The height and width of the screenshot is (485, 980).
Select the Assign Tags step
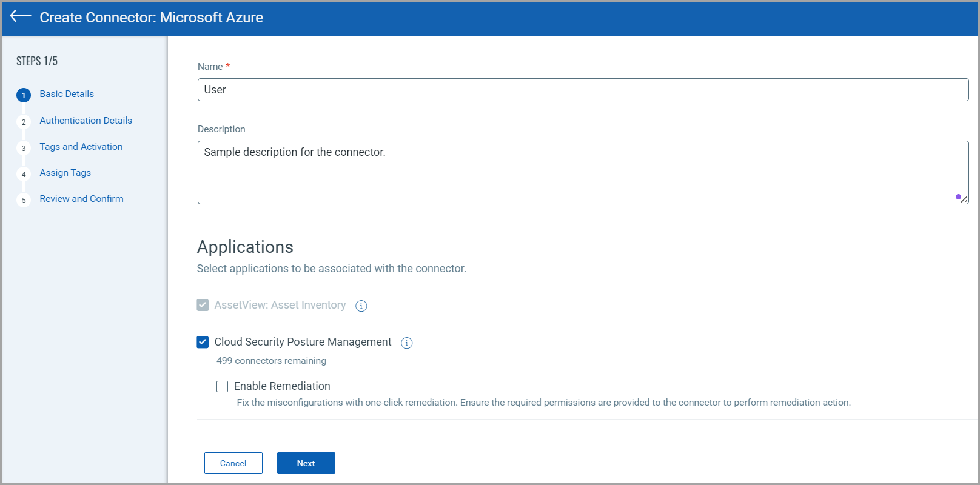click(65, 173)
